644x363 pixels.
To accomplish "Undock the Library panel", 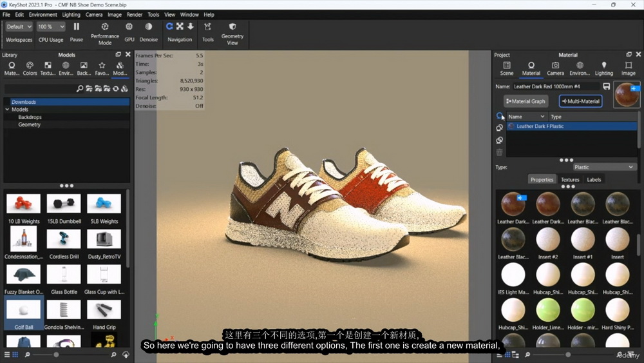I will pyautogui.click(x=118, y=54).
